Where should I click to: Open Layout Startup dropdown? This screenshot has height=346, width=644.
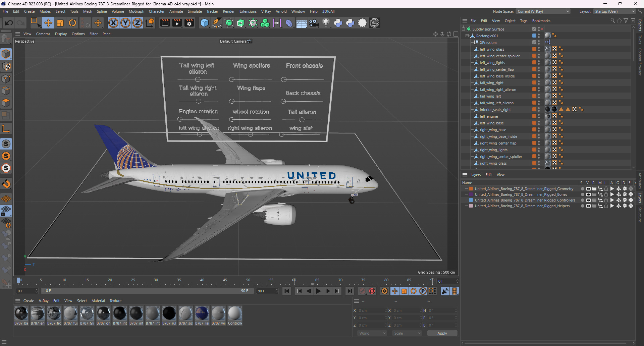615,11
